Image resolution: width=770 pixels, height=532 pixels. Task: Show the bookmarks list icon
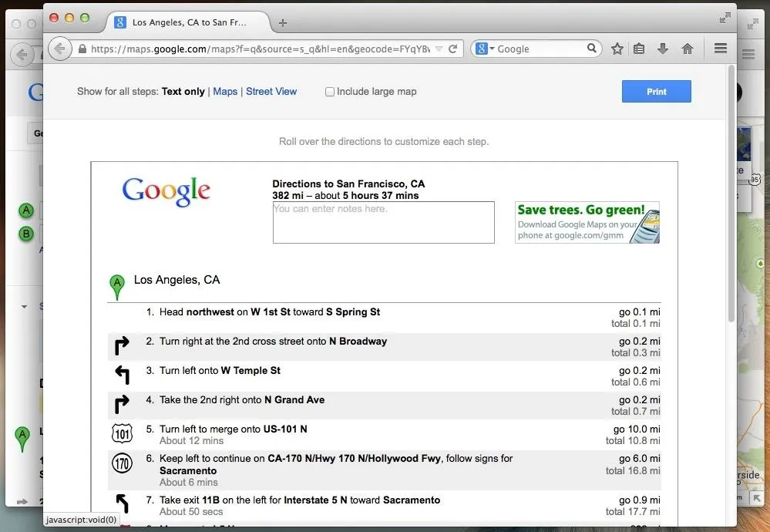click(x=639, y=49)
